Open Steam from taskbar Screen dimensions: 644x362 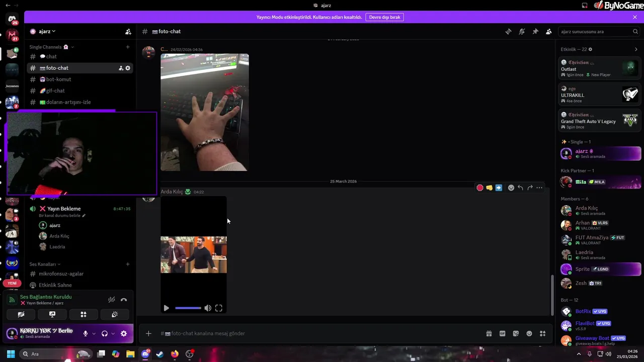tap(159, 354)
